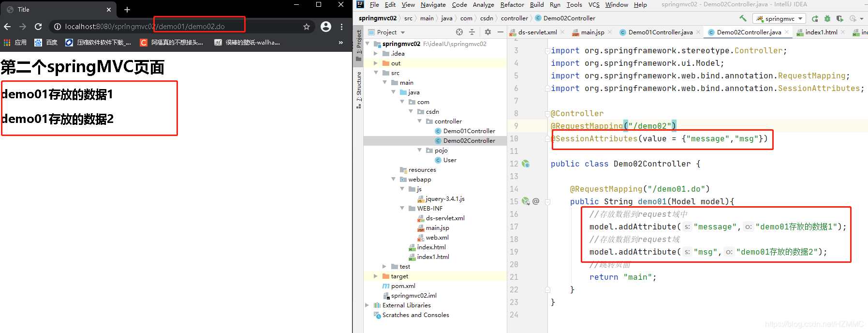This screenshot has width=868, height=333.
Task: Open the Navigate menu
Action: click(x=433, y=5)
